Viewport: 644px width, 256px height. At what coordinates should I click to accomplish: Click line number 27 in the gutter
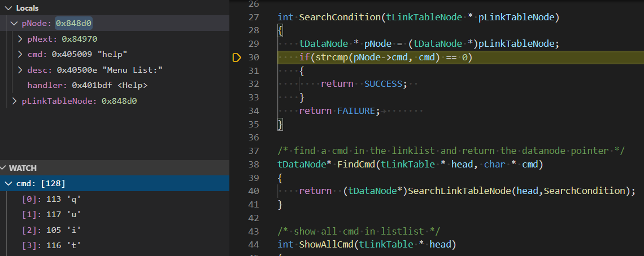pyautogui.click(x=254, y=17)
